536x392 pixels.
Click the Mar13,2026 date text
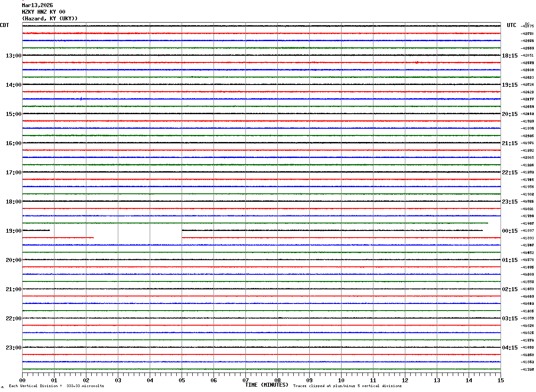[x=37, y=5]
